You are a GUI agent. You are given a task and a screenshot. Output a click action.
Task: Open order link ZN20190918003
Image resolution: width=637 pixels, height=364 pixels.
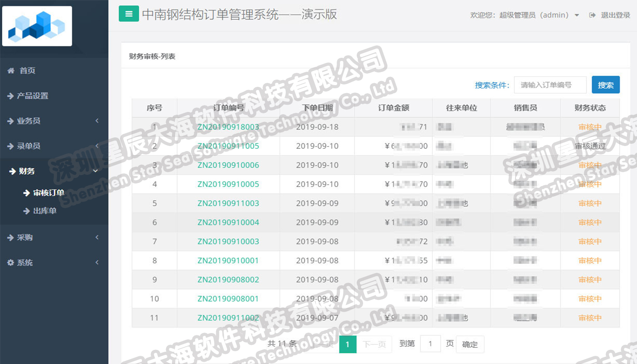[228, 127]
